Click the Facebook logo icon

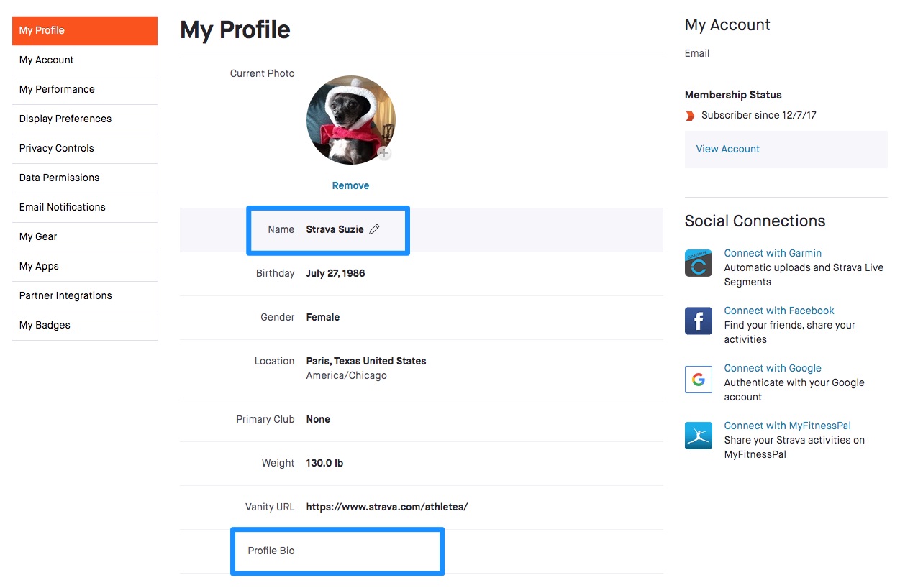(x=699, y=321)
